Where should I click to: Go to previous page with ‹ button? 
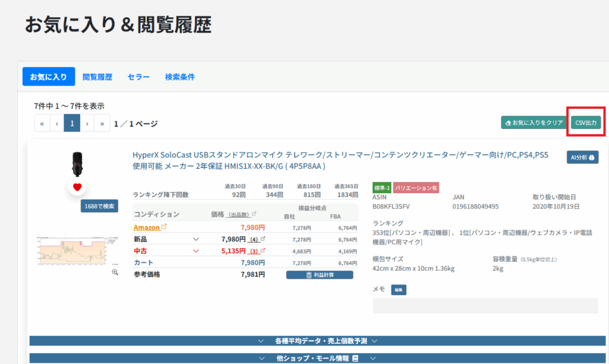(x=56, y=123)
